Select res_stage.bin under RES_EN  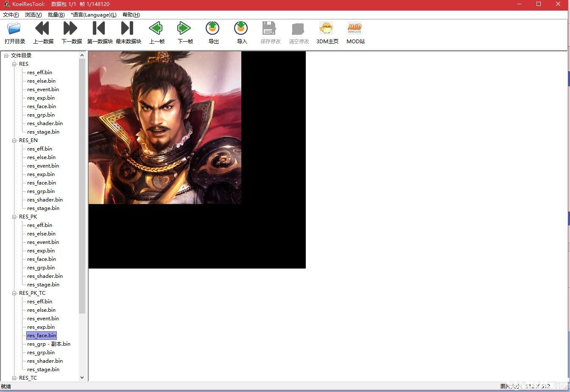[43, 208]
